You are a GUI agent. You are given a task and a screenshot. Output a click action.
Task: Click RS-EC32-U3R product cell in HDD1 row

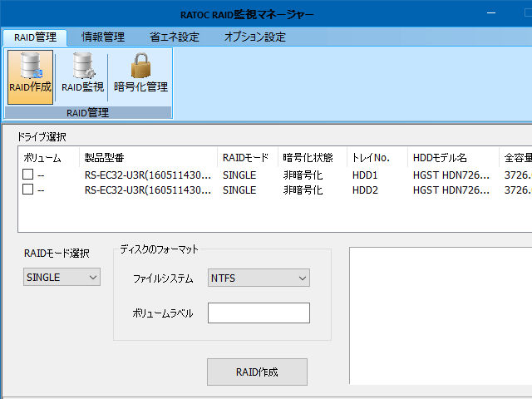[x=148, y=175]
